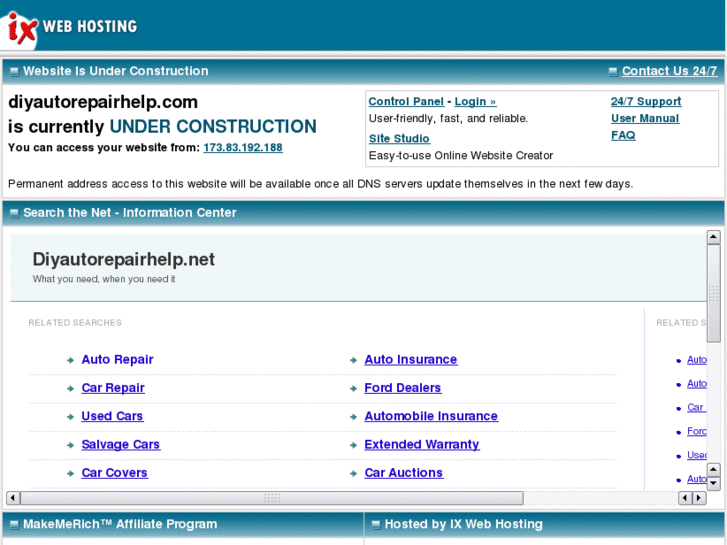The width and height of the screenshot is (727, 545).
Task: Open the Car Repair related search
Action: [x=113, y=388]
